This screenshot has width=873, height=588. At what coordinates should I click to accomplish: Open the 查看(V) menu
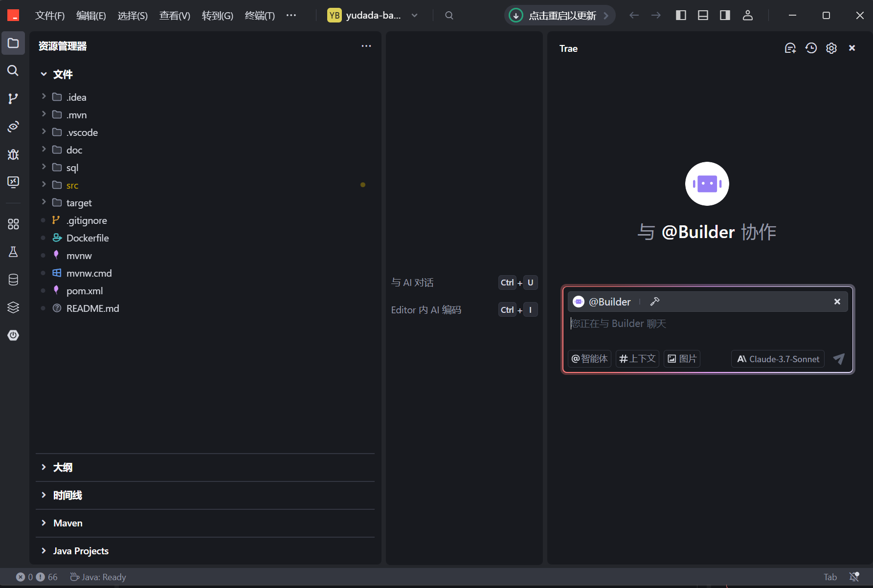[175, 15]
